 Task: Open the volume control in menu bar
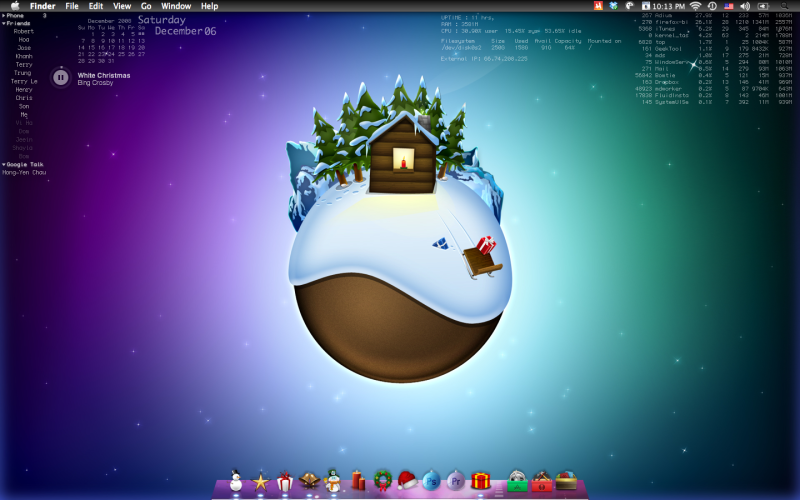point(745,6)
